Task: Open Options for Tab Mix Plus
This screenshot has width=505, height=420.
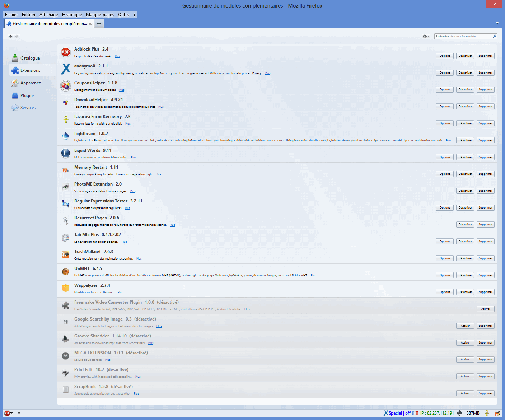Action: point(445,242)
